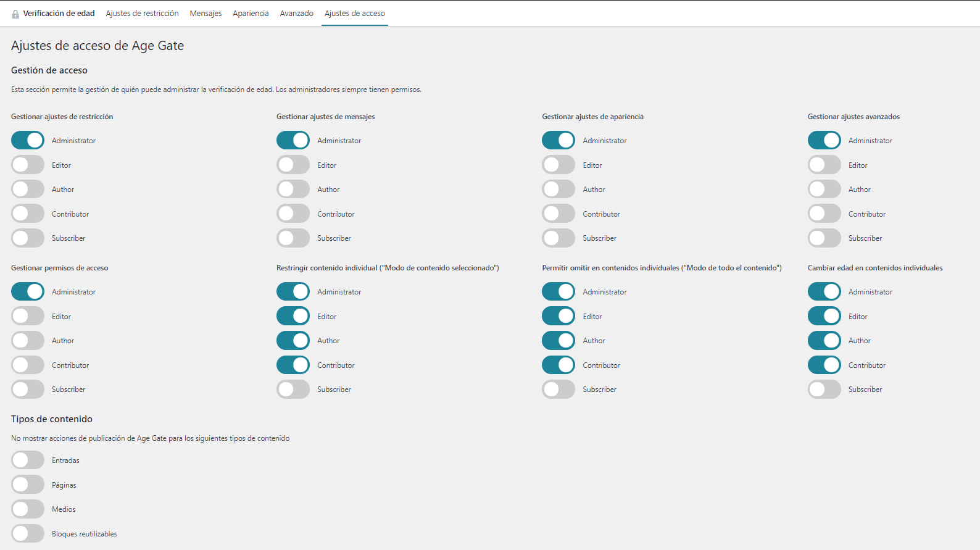Click the lock icon beside Verificación de edad
Image resolution: width=980 pixels, height=550 pixels.
[x=15, y=14]
